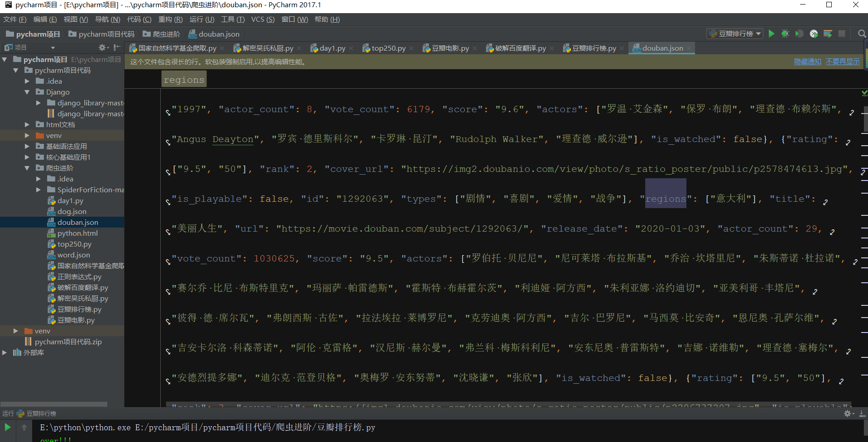
Task: Close the 破解百度翻译.py editor tab
Action: pos(551,48)
